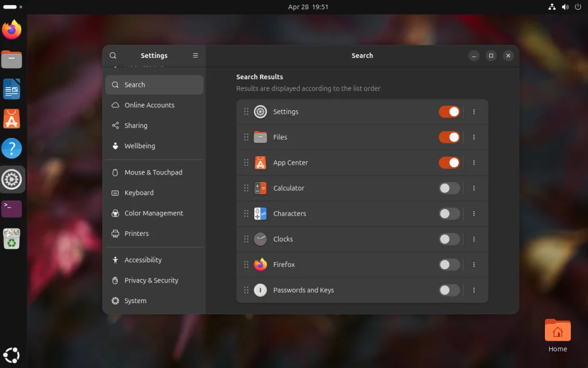Click the Clocks app icon
Image resolution: width=588 pixels, height=368 pixels.
pyautogui.click(x=260, y=239)
